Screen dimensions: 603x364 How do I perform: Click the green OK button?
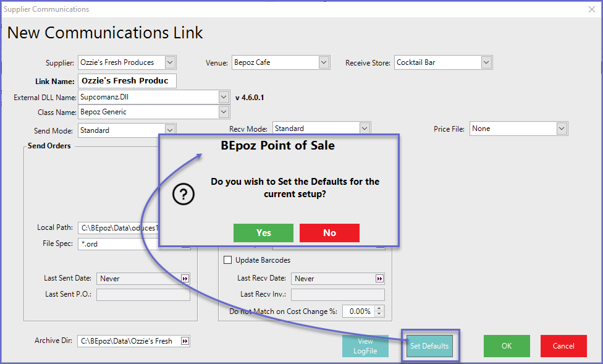[507, 346]
